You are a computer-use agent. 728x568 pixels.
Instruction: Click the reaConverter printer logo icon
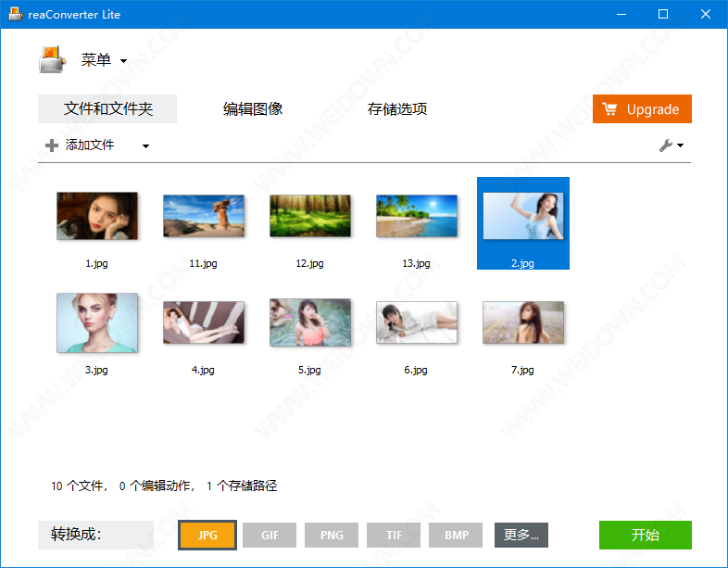(x=52, y=59)
